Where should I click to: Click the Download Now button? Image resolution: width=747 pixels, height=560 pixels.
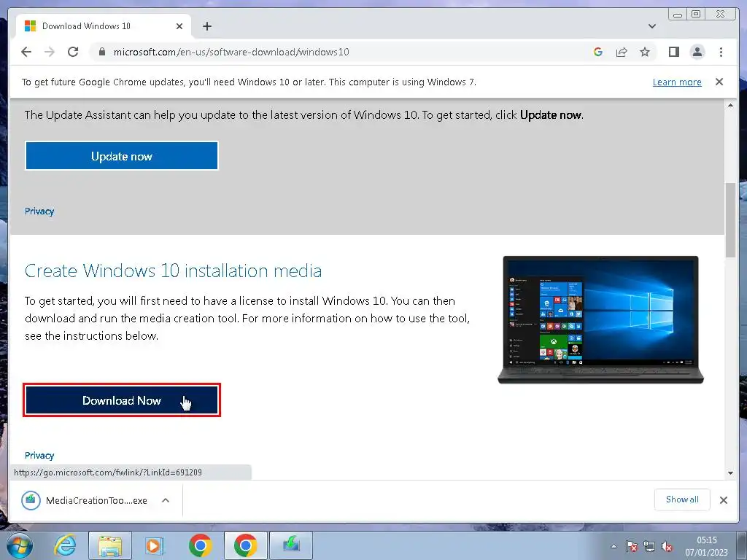point(122,400)
